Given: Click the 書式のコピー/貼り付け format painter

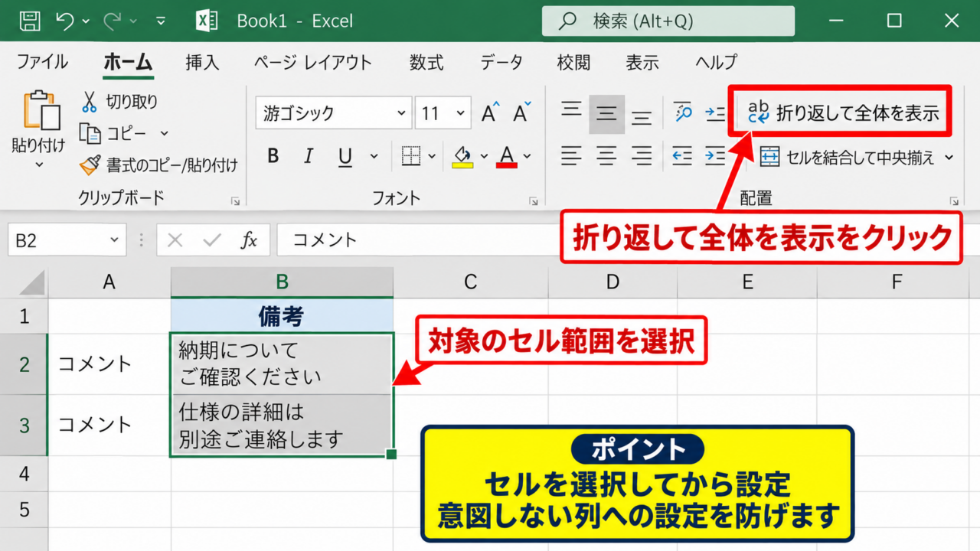Looking at the screenshot, I should 159,165.
